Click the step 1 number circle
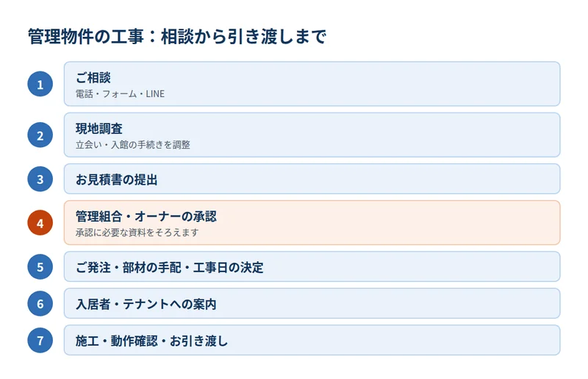Viewport: 588px width, 379px height. point(40,84)
